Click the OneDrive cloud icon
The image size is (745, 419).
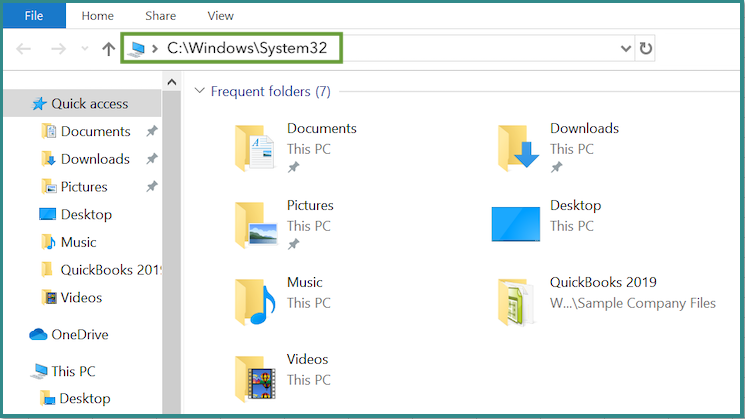tap(38, 334)
